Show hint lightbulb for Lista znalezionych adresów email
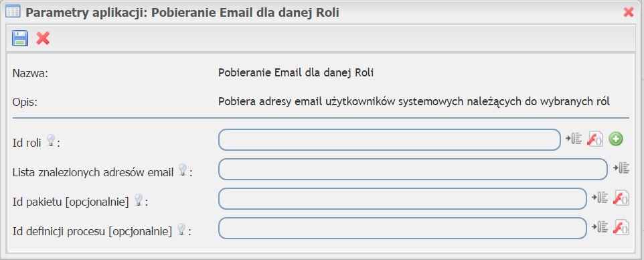Image resolution: width=644 pixels, height=260 pixels. click(x=183, y=170)
